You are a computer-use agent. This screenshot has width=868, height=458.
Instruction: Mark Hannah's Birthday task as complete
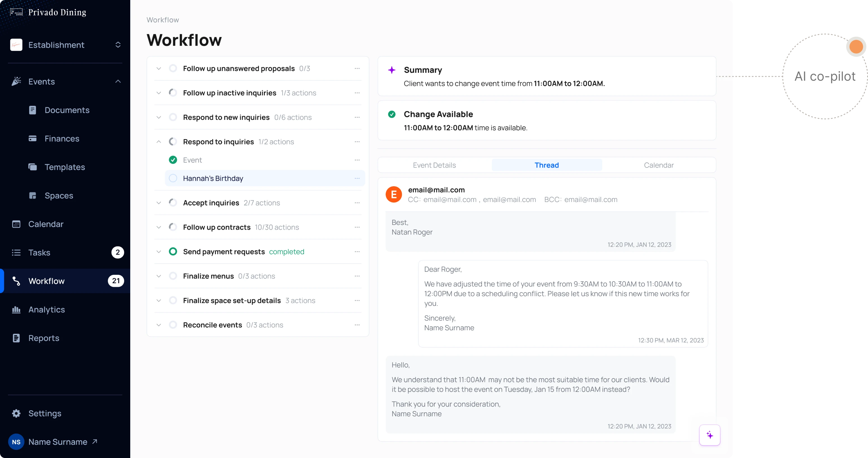coord(173,178)
